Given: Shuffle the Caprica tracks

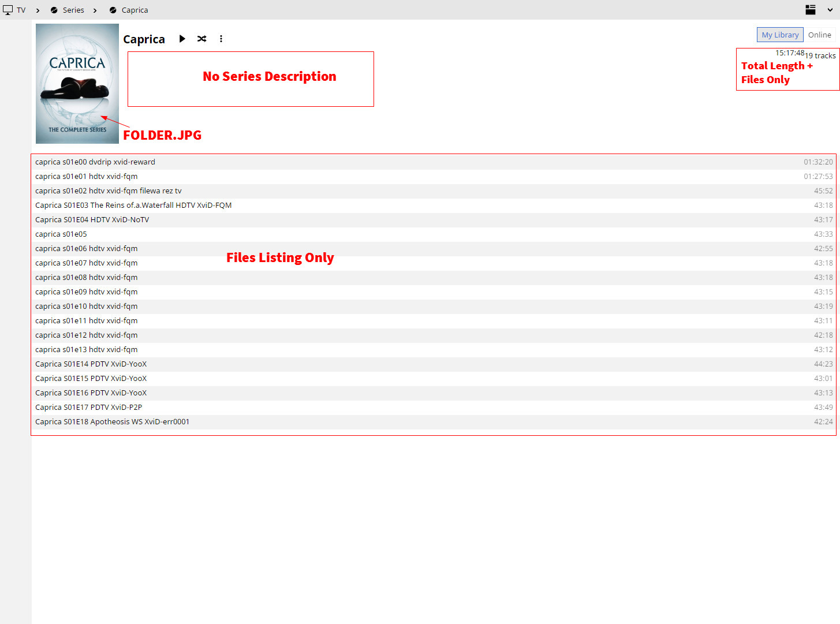Looking at the screenshot, I should tap(201, 39).
